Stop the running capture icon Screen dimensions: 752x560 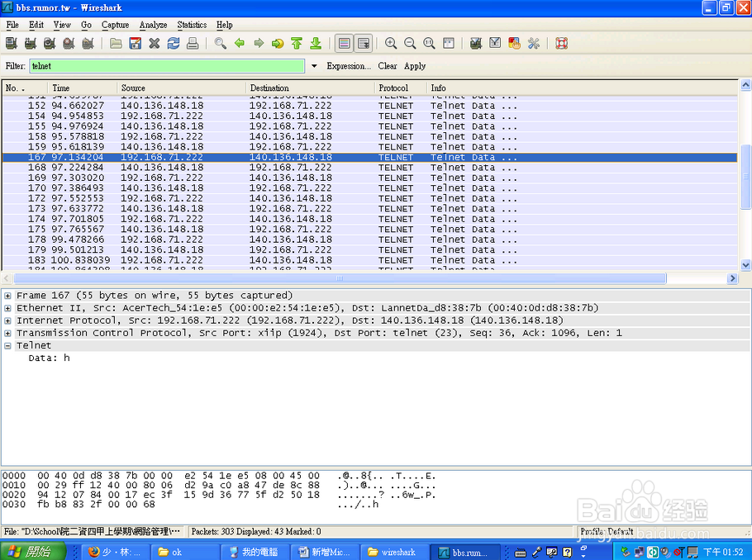[x=69, y=44]
